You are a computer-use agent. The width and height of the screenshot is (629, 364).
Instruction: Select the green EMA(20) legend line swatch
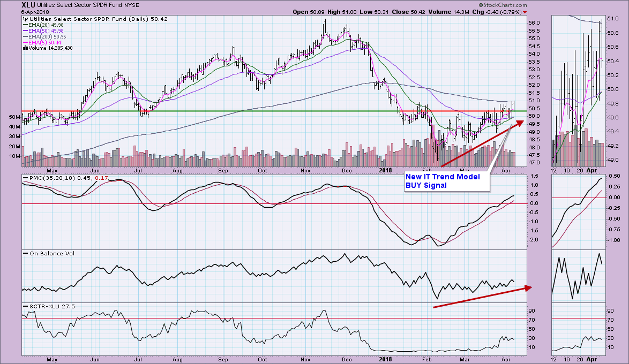(x=26, y=25)
